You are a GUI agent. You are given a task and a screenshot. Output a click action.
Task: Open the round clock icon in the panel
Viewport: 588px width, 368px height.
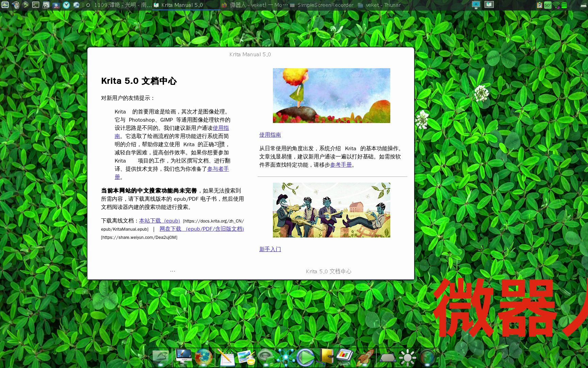66,5
